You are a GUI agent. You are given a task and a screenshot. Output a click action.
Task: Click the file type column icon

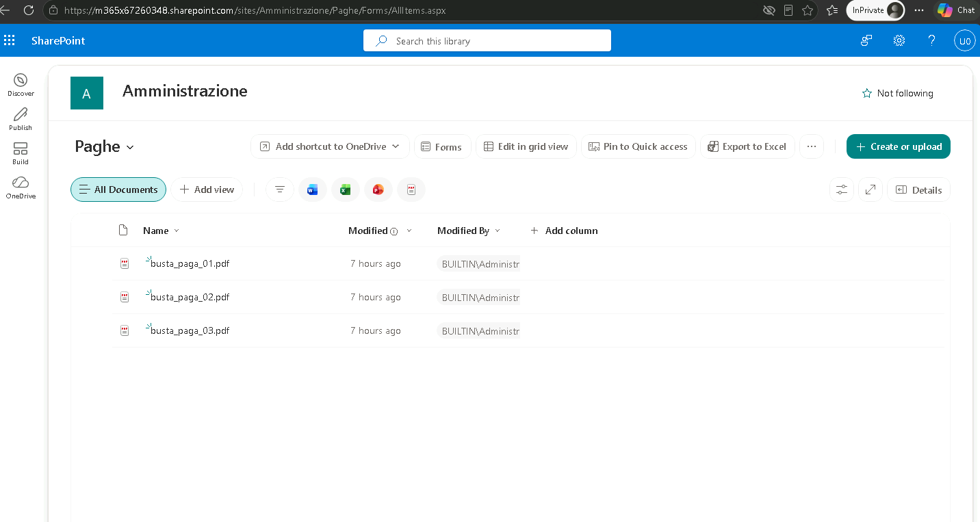click(123, 231)
